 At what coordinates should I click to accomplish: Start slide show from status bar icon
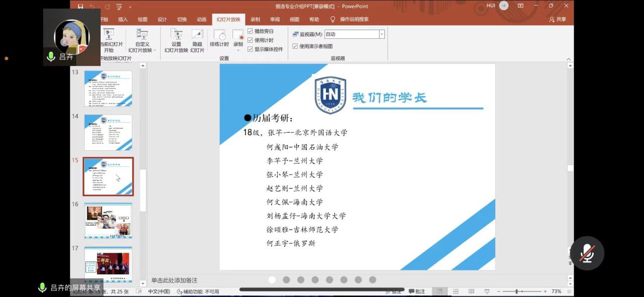[x=487, y=291]
